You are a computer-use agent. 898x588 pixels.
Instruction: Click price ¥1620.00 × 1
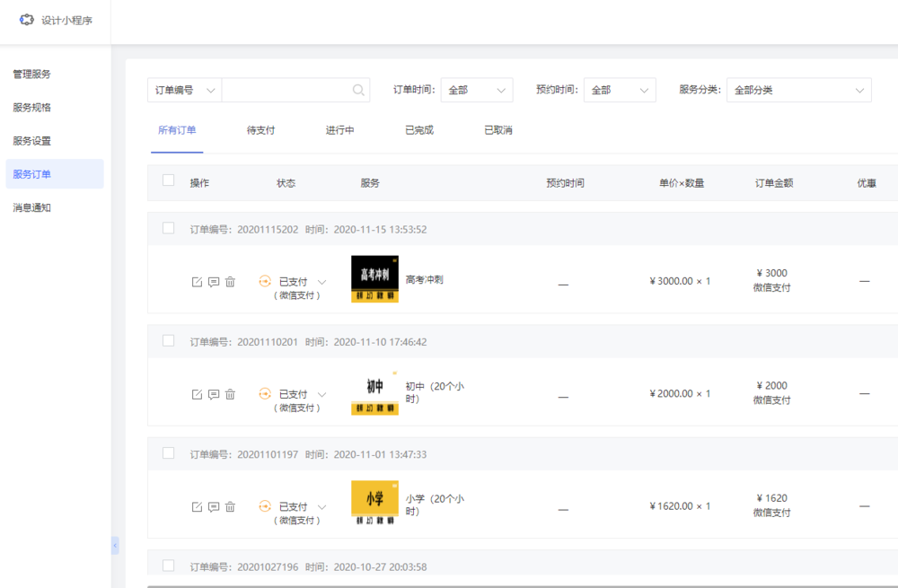680,506
